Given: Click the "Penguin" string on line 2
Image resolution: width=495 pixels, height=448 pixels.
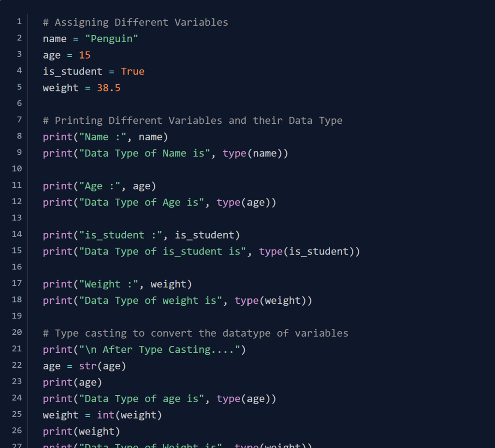Looking at the screenshot, I should [115, 39].
